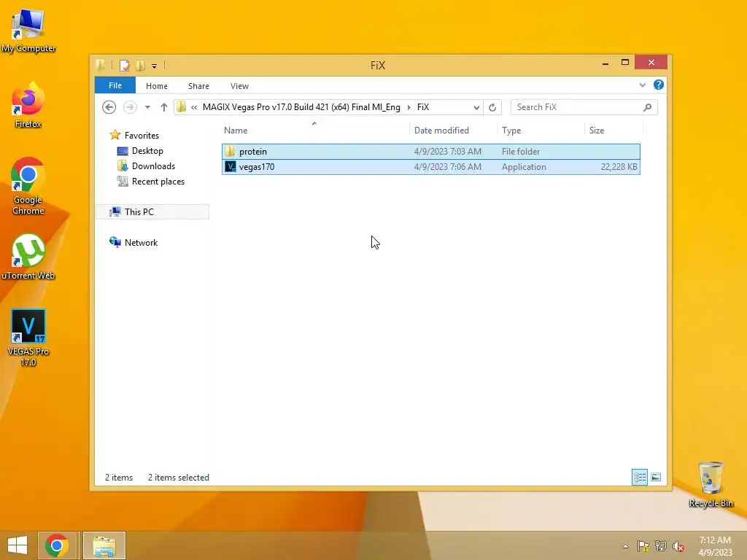The height and width of the screenshot is (560, 747).
Task: Sort by Size column header
Action: pos(597,131)
